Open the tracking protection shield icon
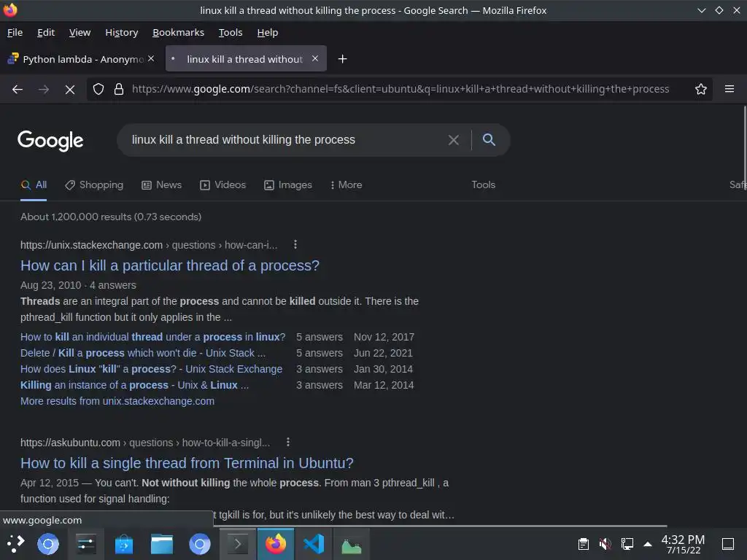 point(98,89)
